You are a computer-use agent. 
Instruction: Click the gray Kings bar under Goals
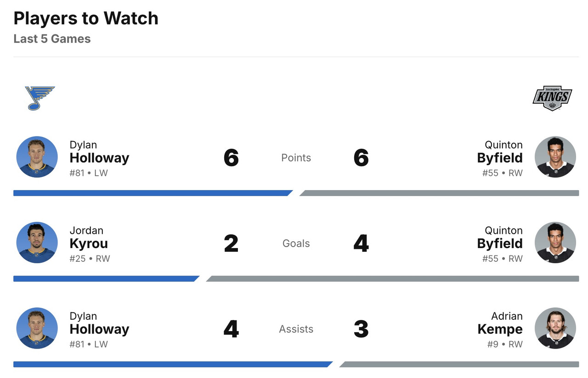(393, 279)
